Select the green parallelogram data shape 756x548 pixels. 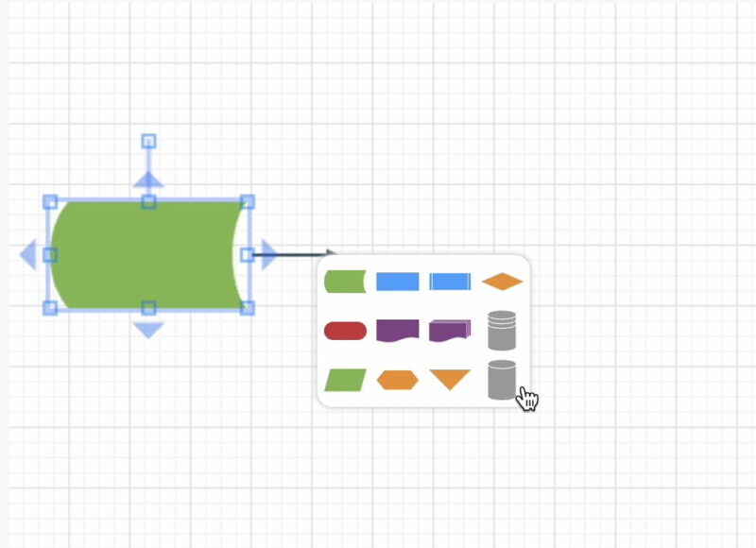(x=344, y=378)
